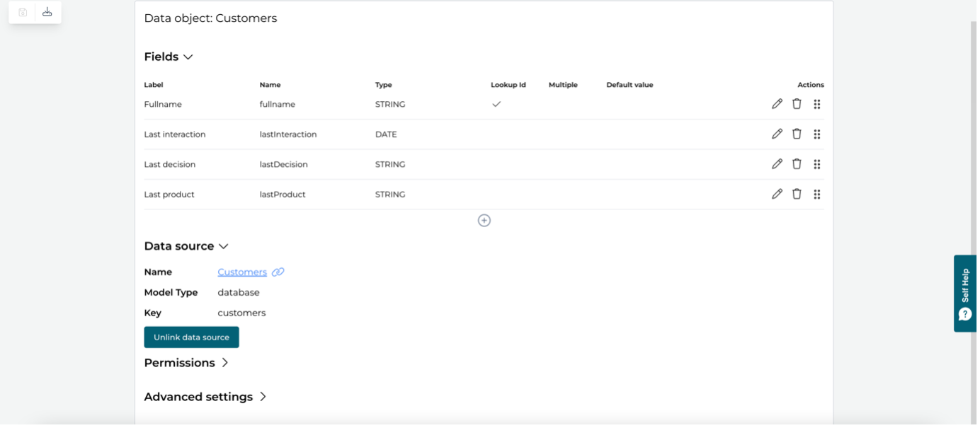Screen dimensions: 980x428
Task: Add a new field with the plus icon
Action: [x=484, y=220]
